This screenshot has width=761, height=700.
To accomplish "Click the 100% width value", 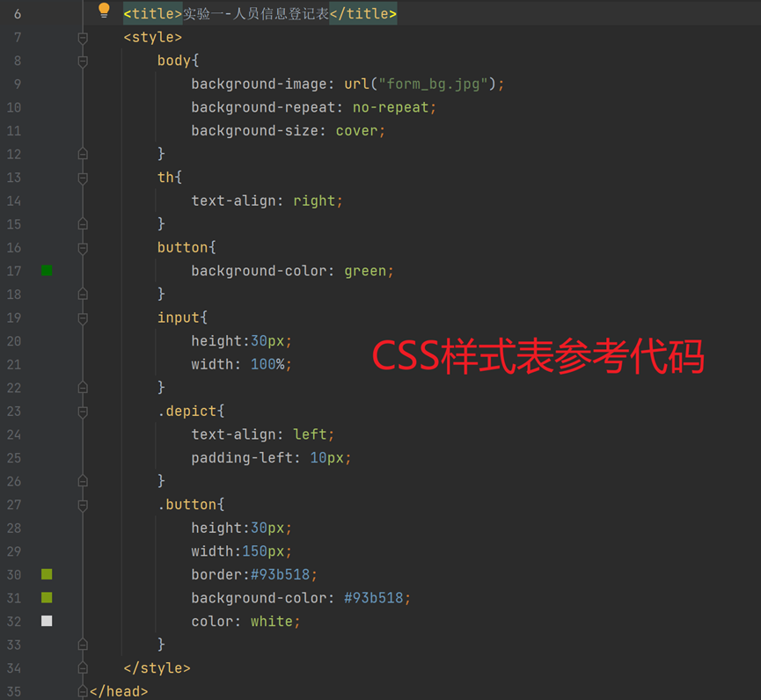I will (x=267, y=364).
